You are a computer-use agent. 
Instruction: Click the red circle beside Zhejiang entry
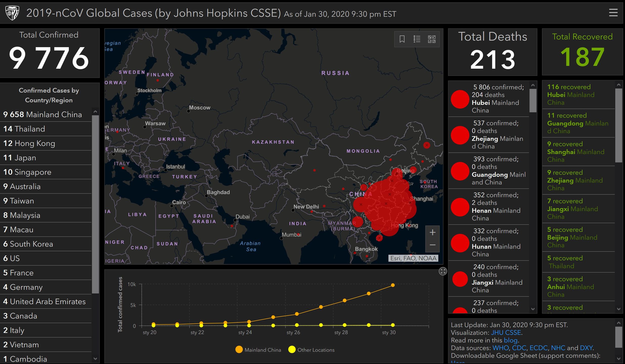click(460, 135)
